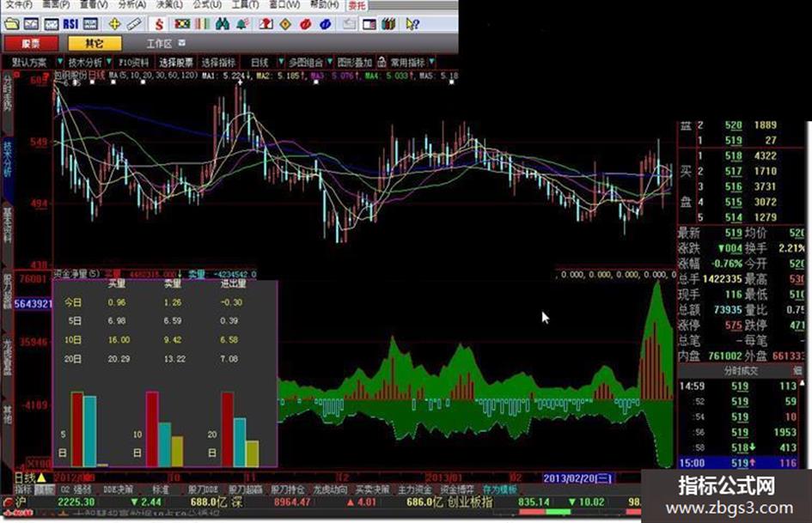
Task: Click the 15:00 trade row
Action: (739, 463)
